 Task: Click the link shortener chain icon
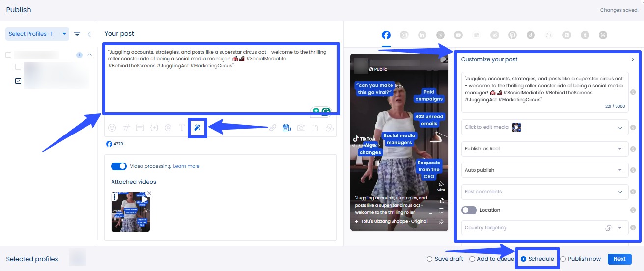pos(272,128)
